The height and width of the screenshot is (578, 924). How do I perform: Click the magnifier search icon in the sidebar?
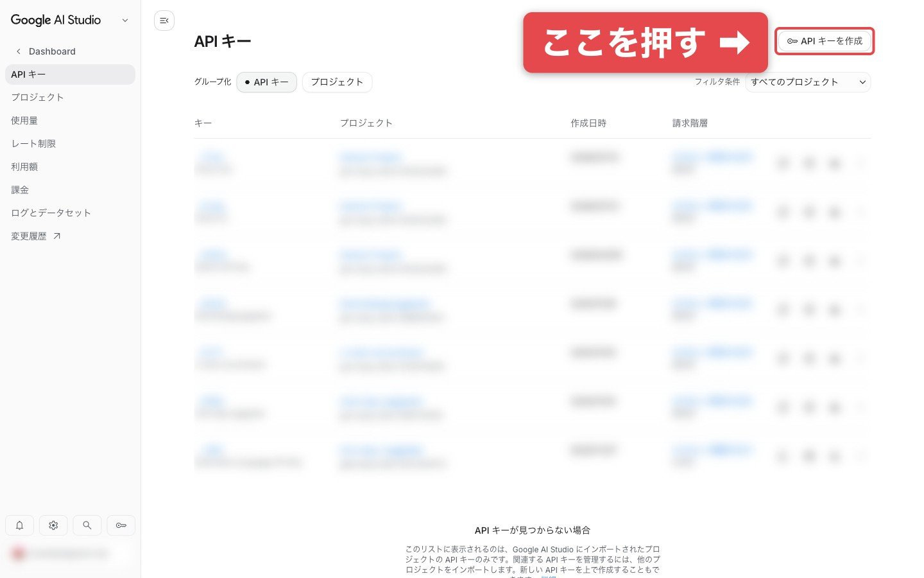coord(87,525)
